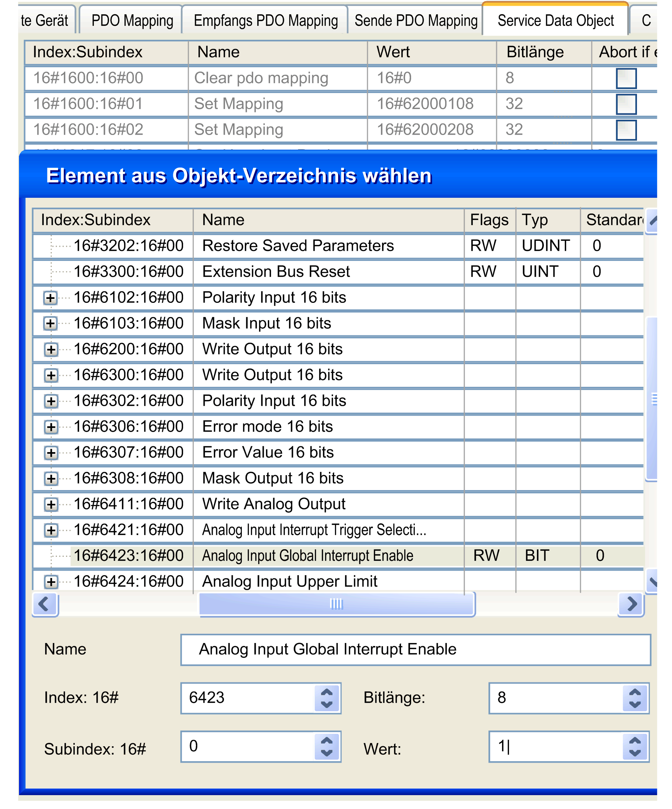
Task: Click the Typ column header
Action: pos(548,220)
